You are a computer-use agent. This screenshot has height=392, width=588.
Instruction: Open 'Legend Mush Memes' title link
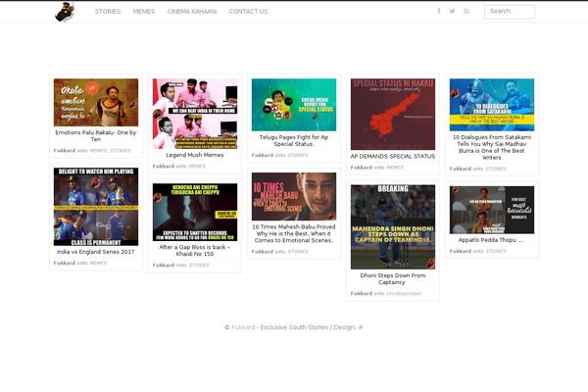coord(195,155)
